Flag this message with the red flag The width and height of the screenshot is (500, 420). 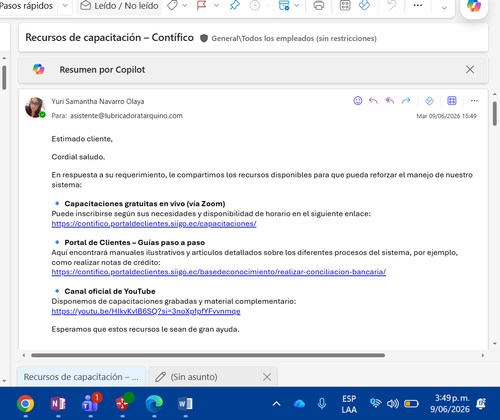coord(201,5)
